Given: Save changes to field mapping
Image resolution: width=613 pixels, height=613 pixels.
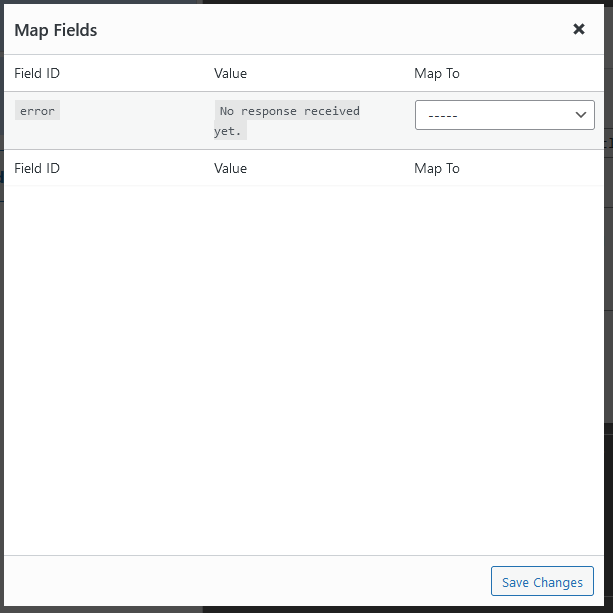Looking at the screenshot, I should click(x=542, y=582).
